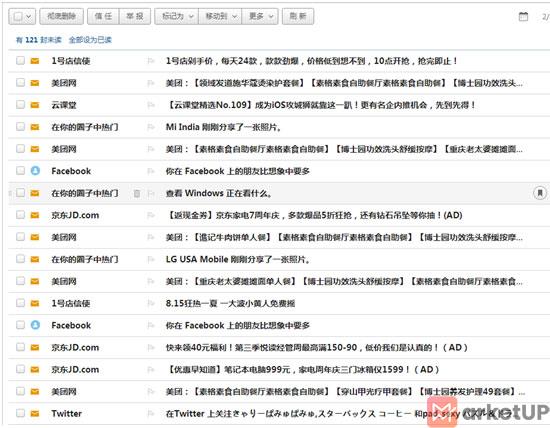Open the Mi India 刚刚分享了一张照片 subject
Image resolution: width=550 pixels, height=428 pixels.
click(x=223, y=127)
